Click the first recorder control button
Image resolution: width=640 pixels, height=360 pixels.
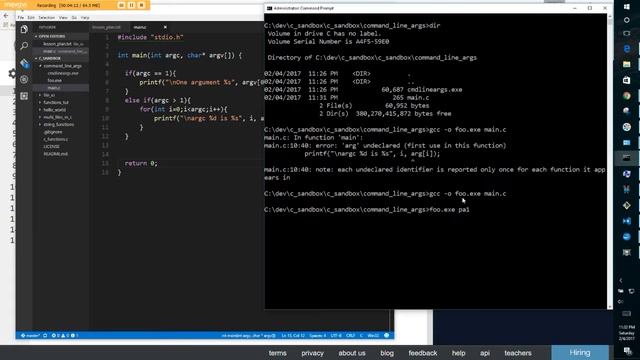point(122,5)
